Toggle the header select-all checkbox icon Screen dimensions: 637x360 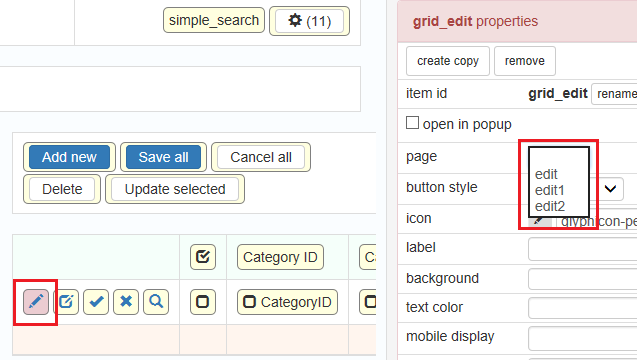pos(203,257)
